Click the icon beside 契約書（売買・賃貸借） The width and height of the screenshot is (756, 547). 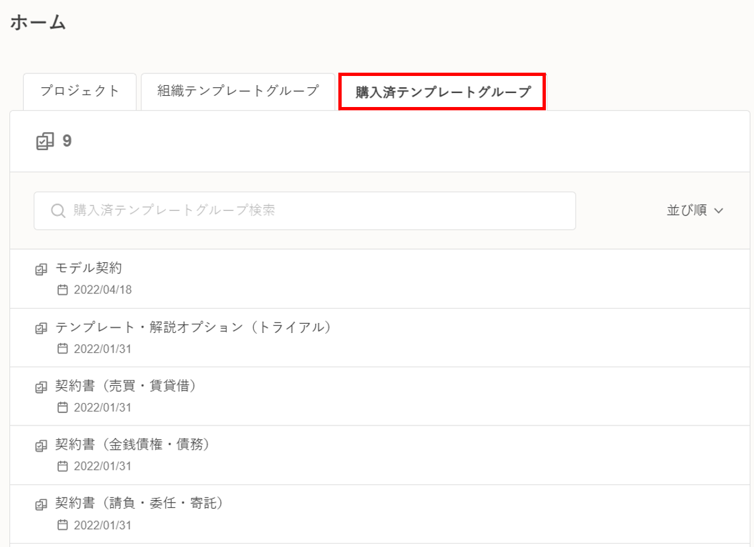(x=41, y=387)
